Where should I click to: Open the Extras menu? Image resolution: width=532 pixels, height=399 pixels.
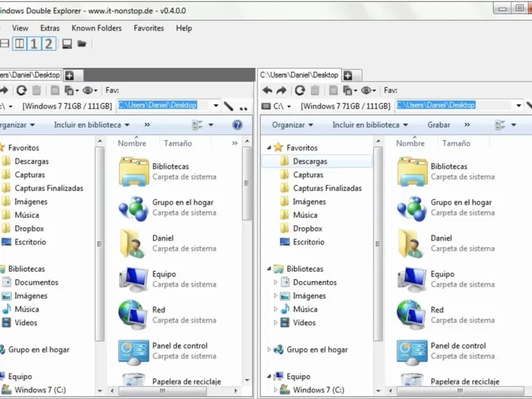pos(50,28)
